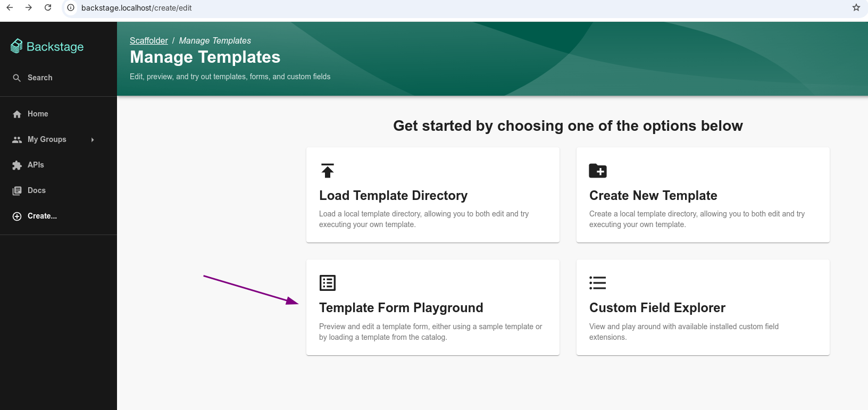Click the Search magnifier icon in sidebar
The image size is (868, 410).
[17, 78]
